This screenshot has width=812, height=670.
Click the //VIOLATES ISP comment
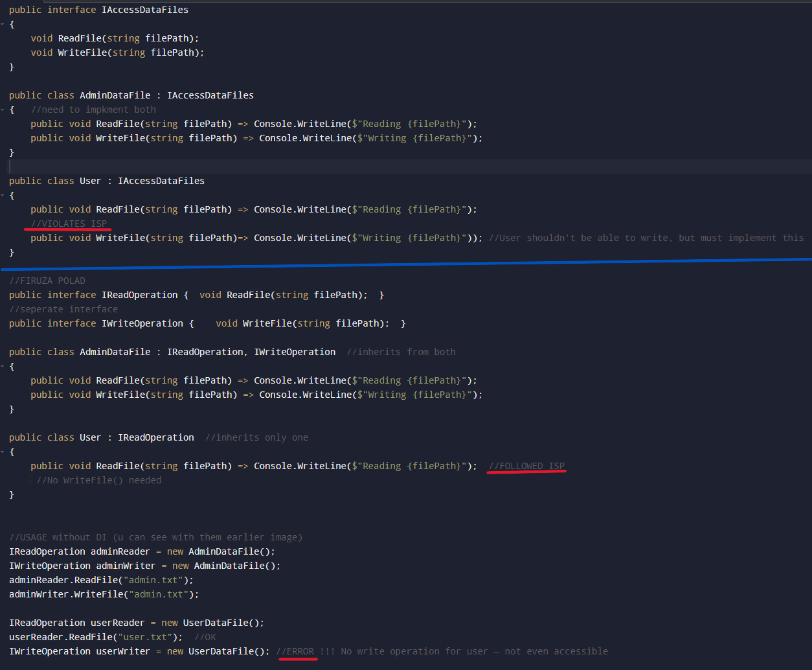pyautogui.click(x=69, y=224)
